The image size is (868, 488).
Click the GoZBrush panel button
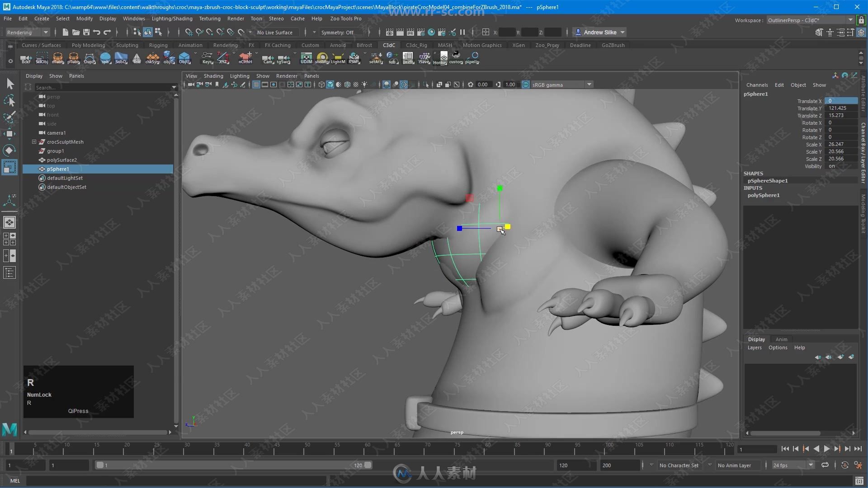[614, 45]
